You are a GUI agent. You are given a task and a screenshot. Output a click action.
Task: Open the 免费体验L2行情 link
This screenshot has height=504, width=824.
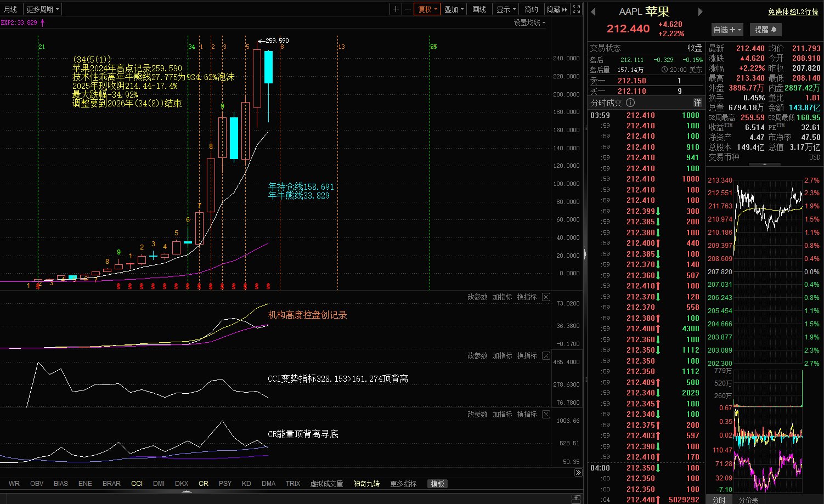coord(793,12)
